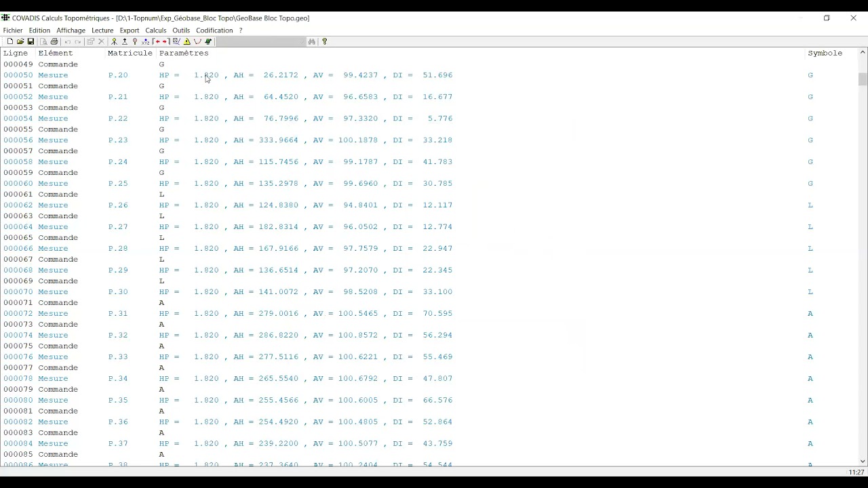The height and width of the screenshot is (488, 868).
Task: Click the undo arrow icon
Action: pos(68,41)
